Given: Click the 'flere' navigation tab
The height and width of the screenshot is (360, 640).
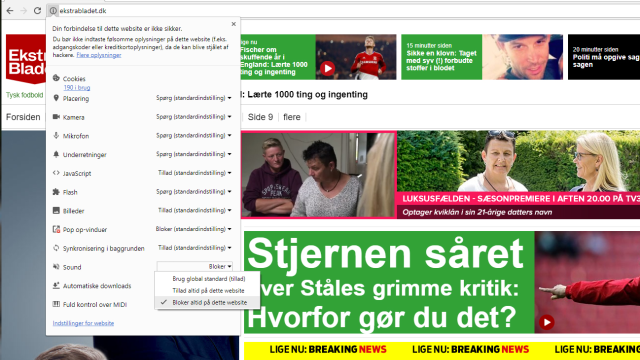Looking at the screenshot, I should (292, 117).
